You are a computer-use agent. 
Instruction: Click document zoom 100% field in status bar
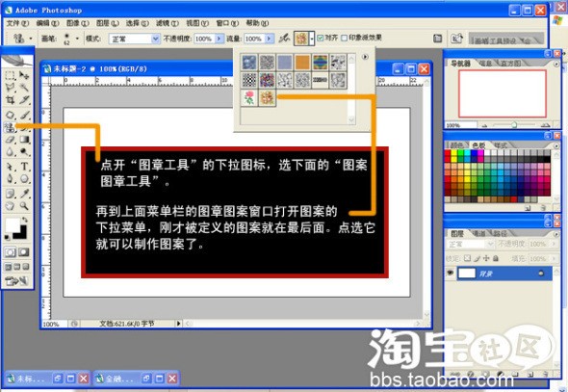pos(54,324)
